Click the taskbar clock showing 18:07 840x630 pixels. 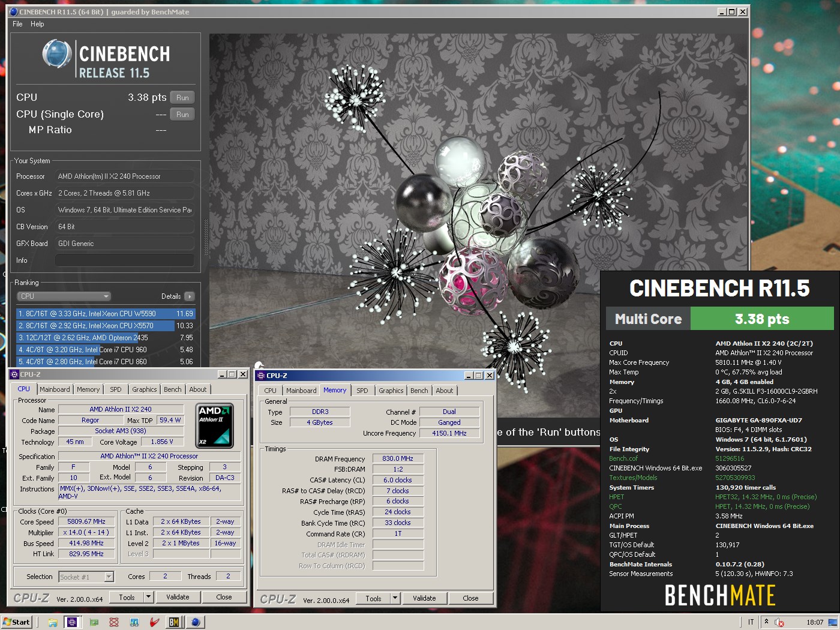(x=815, y=622)
